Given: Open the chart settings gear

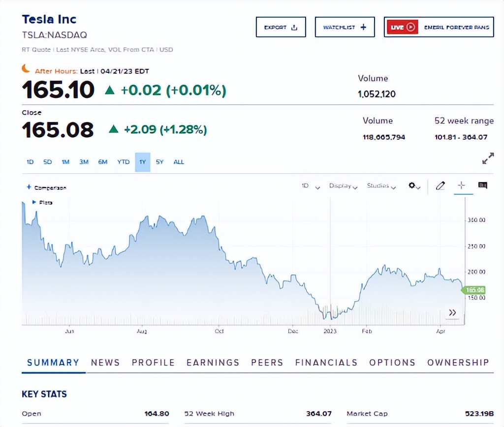Looking at the screenshot, I should tap(412, 186).
